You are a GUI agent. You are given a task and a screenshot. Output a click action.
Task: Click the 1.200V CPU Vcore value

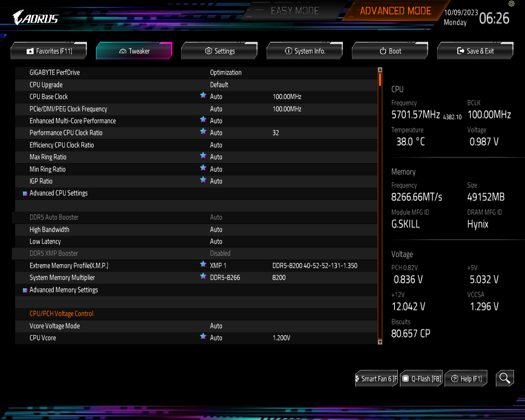coord(281,338)
